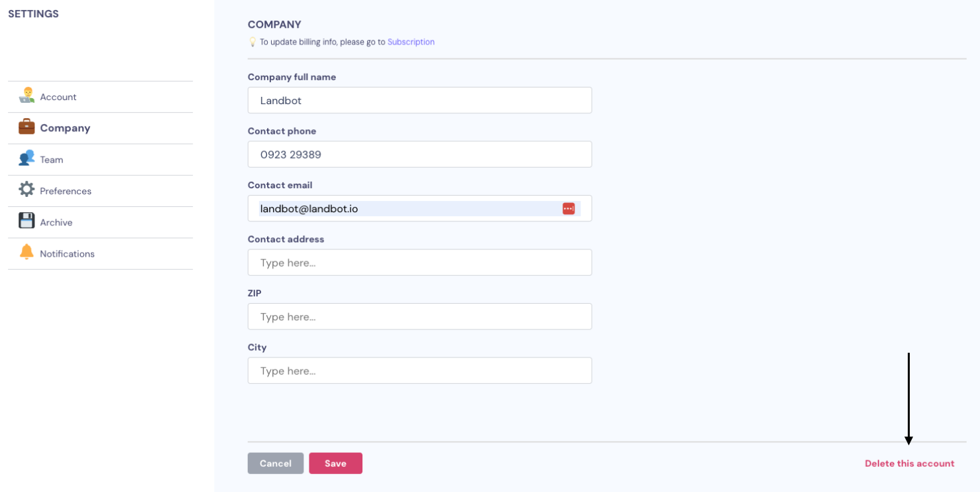The width and height of the screenshot is (980, 492).
Task: Click the Notifications bell icon
Action: pyautogui.click(x=27, y=252)
